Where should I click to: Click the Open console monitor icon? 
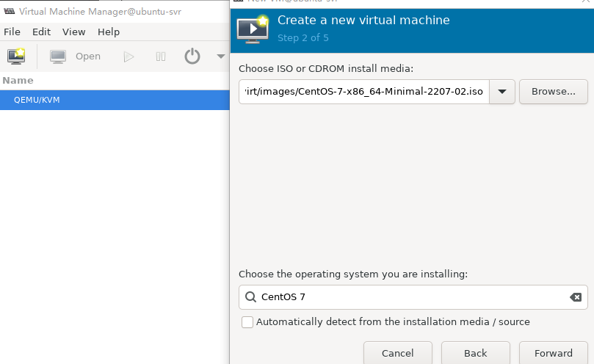[58, 57]
